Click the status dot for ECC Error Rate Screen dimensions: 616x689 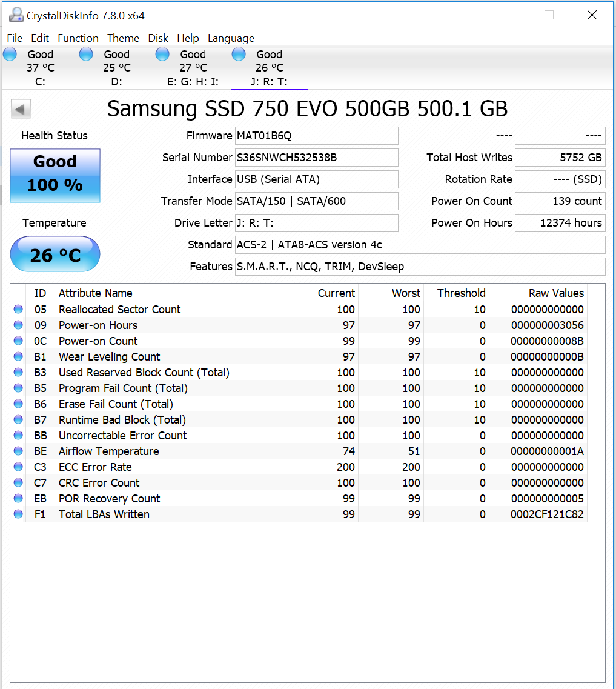click(18, 467)
